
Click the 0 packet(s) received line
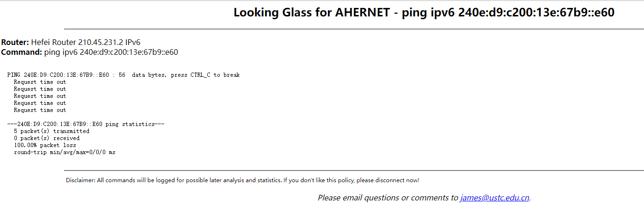pos(47,138)
